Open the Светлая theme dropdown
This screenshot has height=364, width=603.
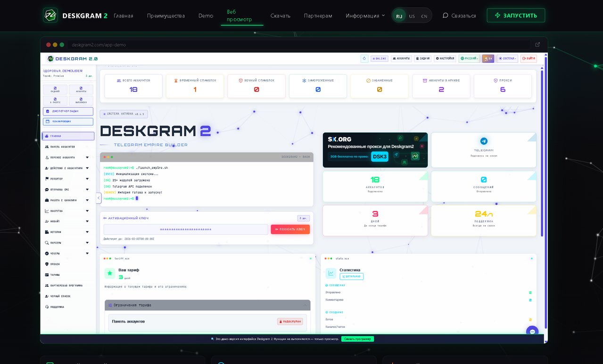pyautogui.click(x=507, y=58)
